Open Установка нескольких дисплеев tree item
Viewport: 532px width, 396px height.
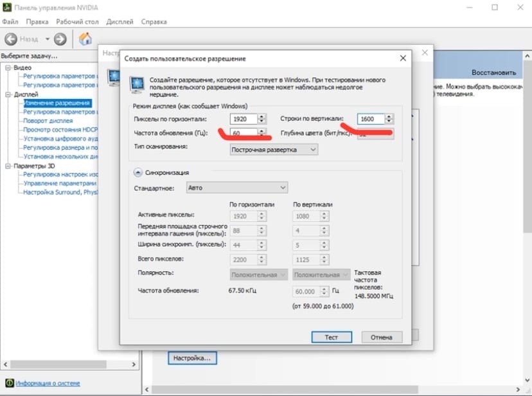(60, 156)
